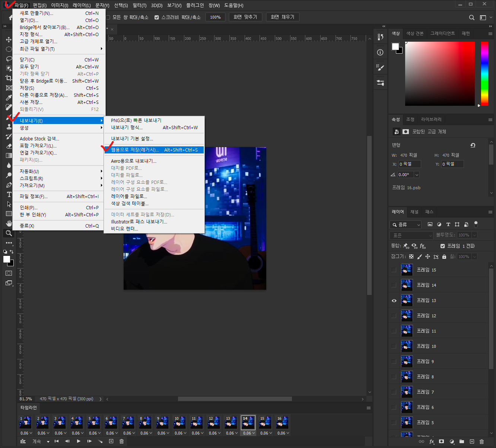This screenshot has width=496, height=448.
Task: Expand 최근 파일 열기 submenu
Action: click(x=60, y=49)
